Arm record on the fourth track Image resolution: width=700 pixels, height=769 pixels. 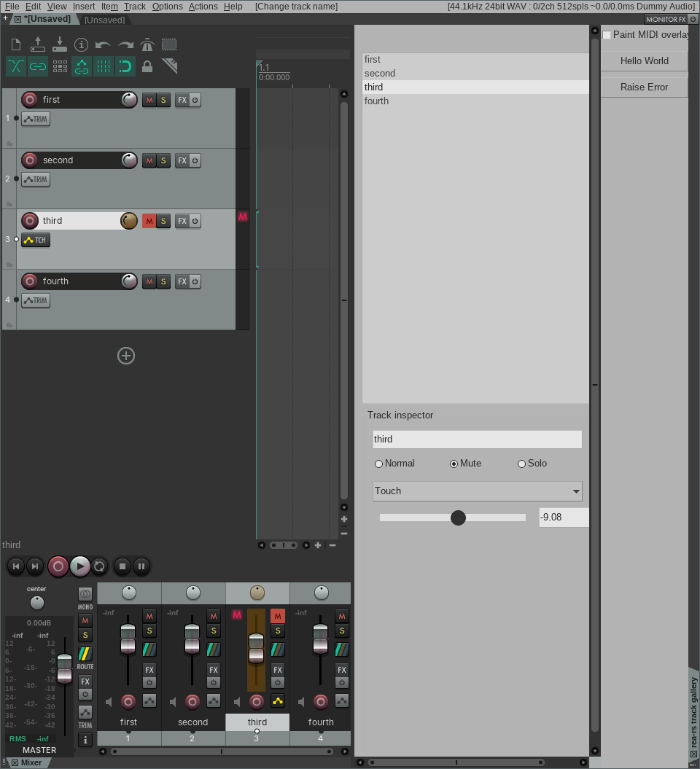point(29,281)
